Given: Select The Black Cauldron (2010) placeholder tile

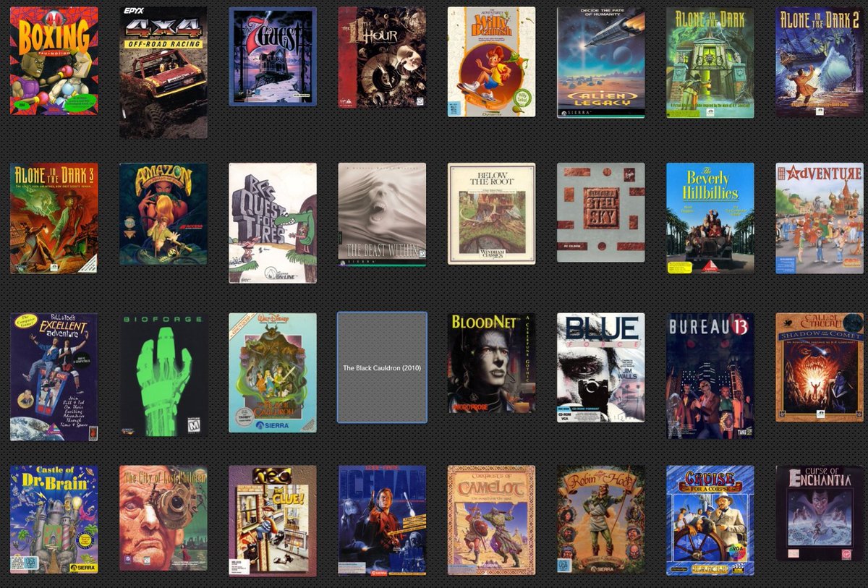Looking at the screenshot, I should click(x=382, y=367).
